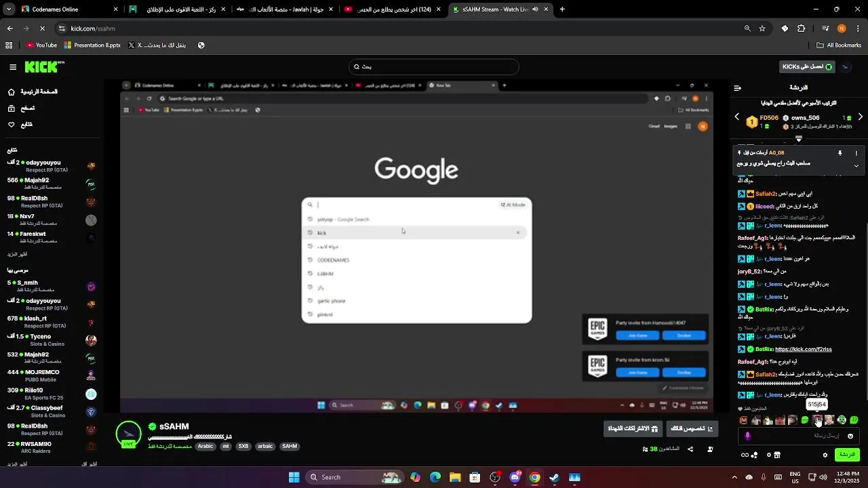The height and width of the screenshot is (488, 868).
Task: Show the next gift leaderboard entry
Action: (860, 117)
